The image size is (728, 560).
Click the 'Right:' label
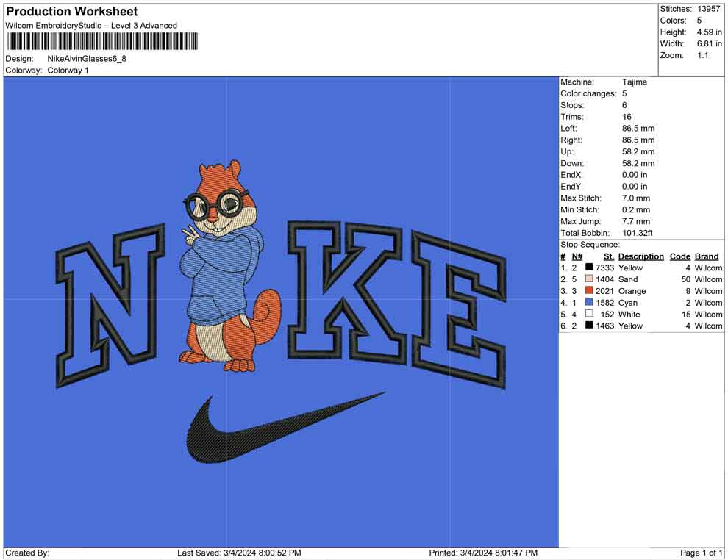571,140
